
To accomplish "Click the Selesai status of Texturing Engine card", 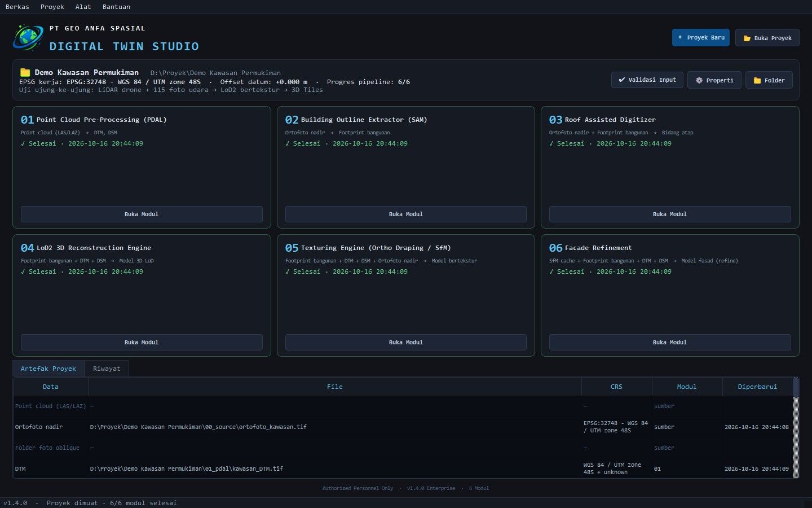I will coord(346,271).
